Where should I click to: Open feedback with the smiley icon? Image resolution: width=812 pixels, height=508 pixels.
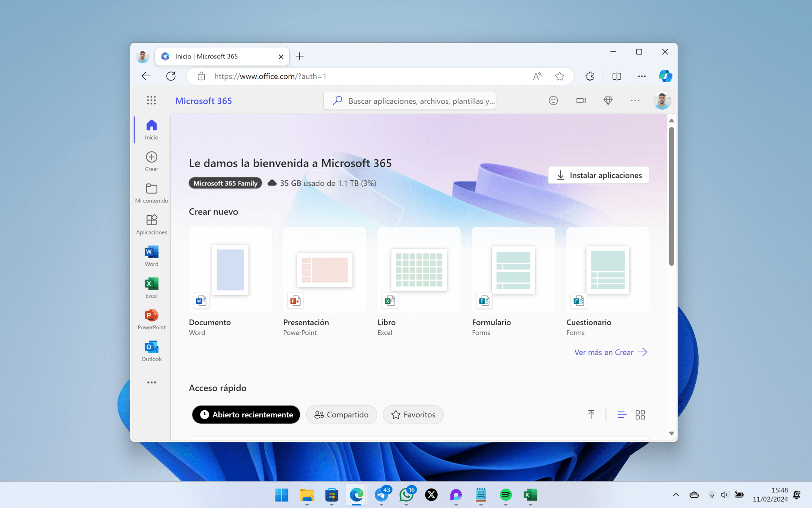click(x=553, y=100)
